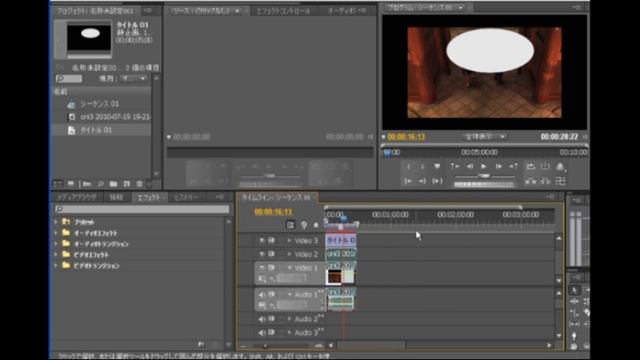Viewport: 640px width, 360px height.
Task: Switch to the Media Browser tab
Action: pyautogui.click(x=76, y=198)
